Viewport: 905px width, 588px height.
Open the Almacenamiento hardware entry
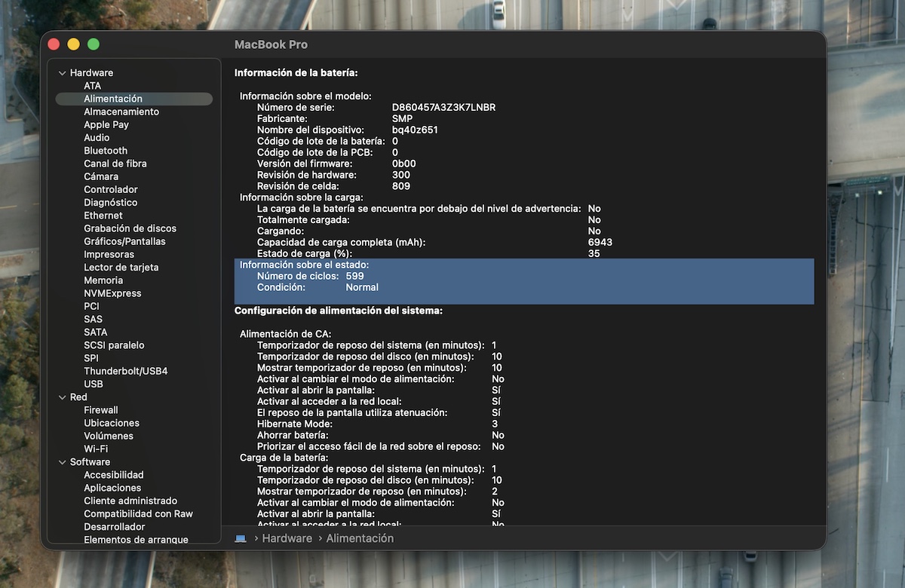coord(121,112)
